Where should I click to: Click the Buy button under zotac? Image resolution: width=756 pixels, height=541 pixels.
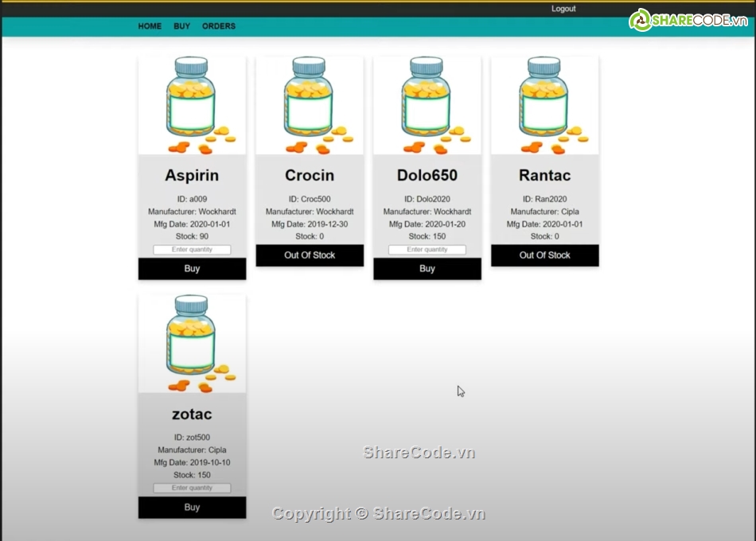(192, 508)
